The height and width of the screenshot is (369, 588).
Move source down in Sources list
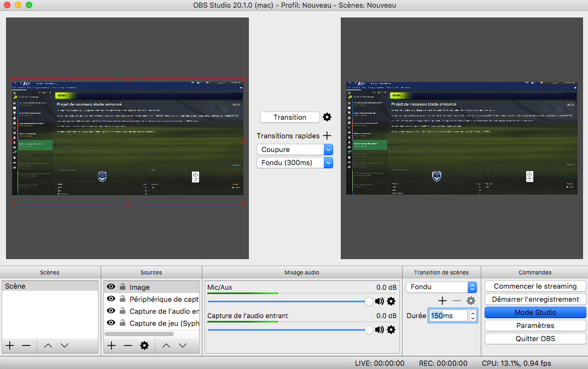point(183,345)
